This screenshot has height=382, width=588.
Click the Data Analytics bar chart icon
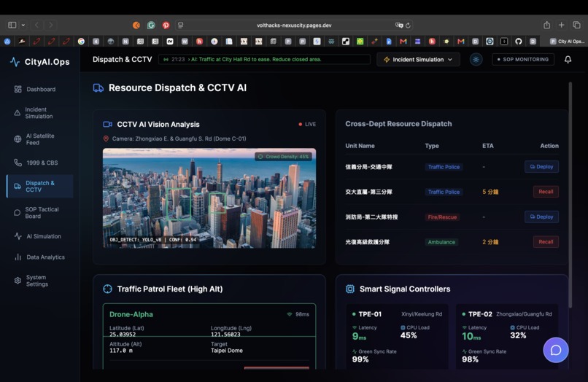(x=18, y=257)
